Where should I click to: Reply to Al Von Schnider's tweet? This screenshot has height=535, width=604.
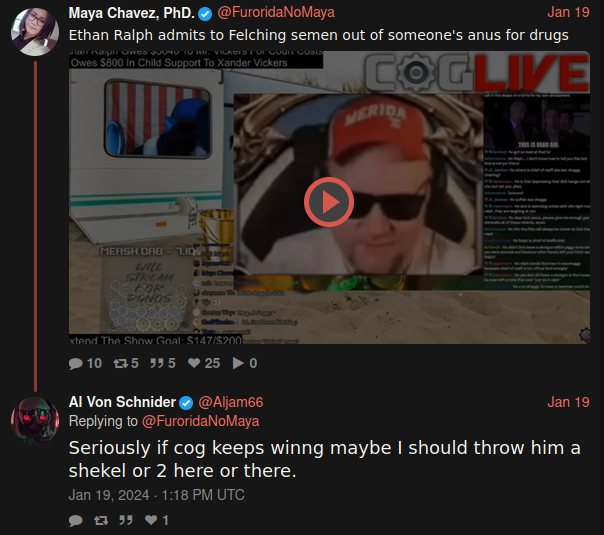tap(76, 520)
